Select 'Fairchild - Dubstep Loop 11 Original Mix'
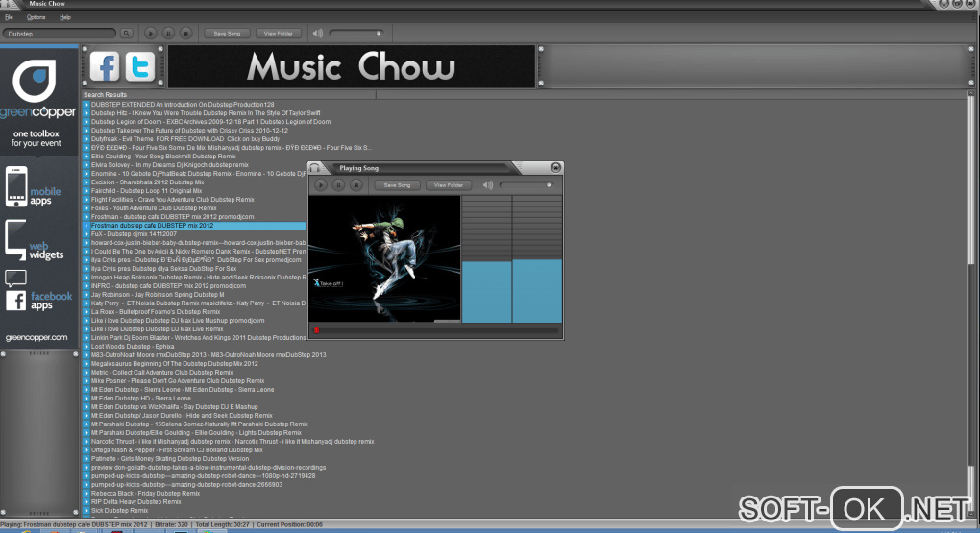Image resolution: width=980 pixels, height=533 pixels. [146, 191]
